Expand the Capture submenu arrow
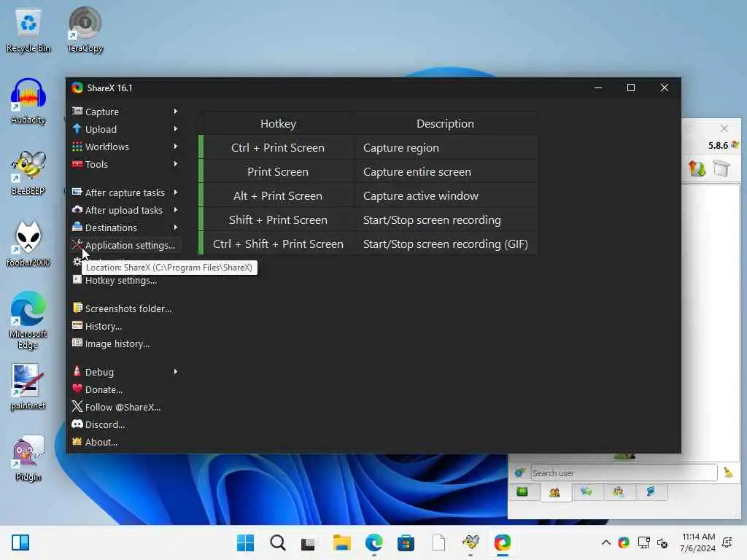Image resolution: width=747 pixels, height=560 pixels. [x=175, y=112]
